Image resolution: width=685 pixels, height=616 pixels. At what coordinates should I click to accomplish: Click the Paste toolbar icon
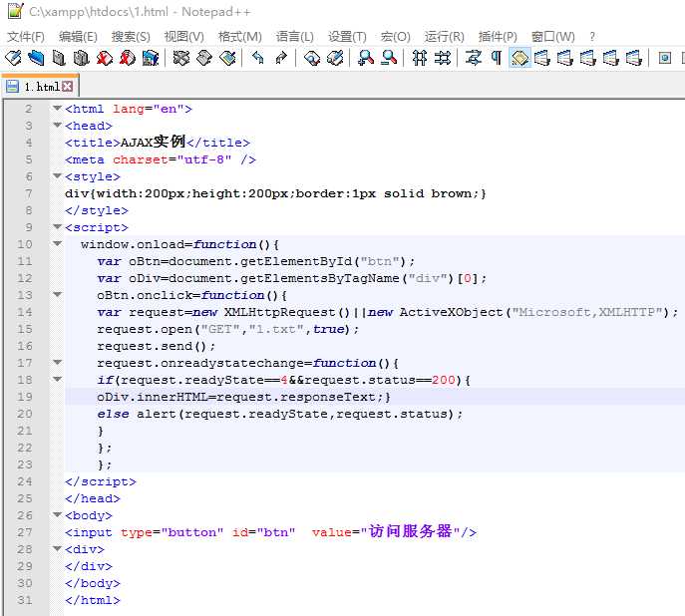pos(227,58)
